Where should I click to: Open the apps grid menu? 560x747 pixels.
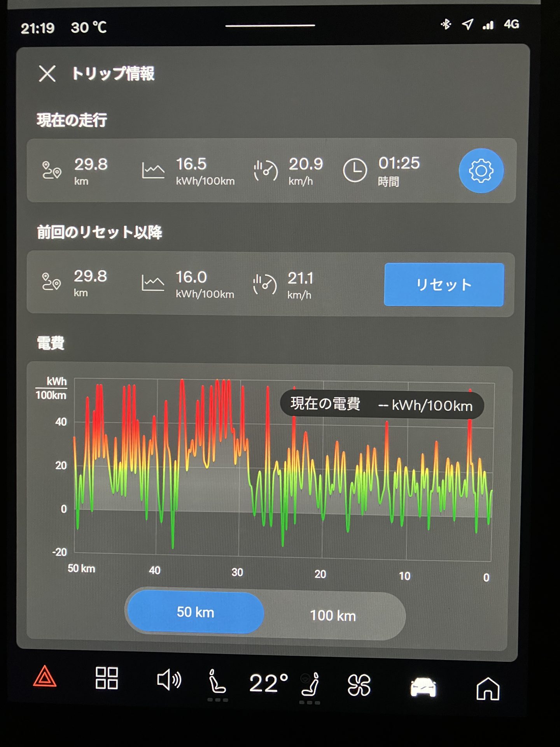point(107,678)
